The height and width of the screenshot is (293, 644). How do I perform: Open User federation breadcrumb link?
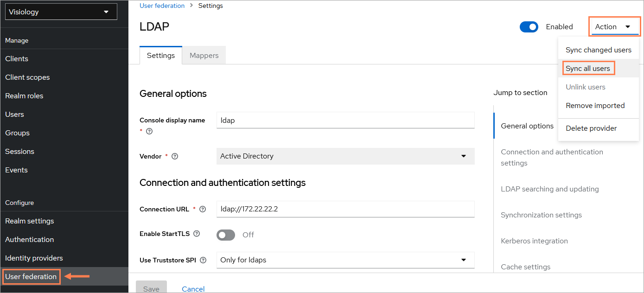coord(162,6)
